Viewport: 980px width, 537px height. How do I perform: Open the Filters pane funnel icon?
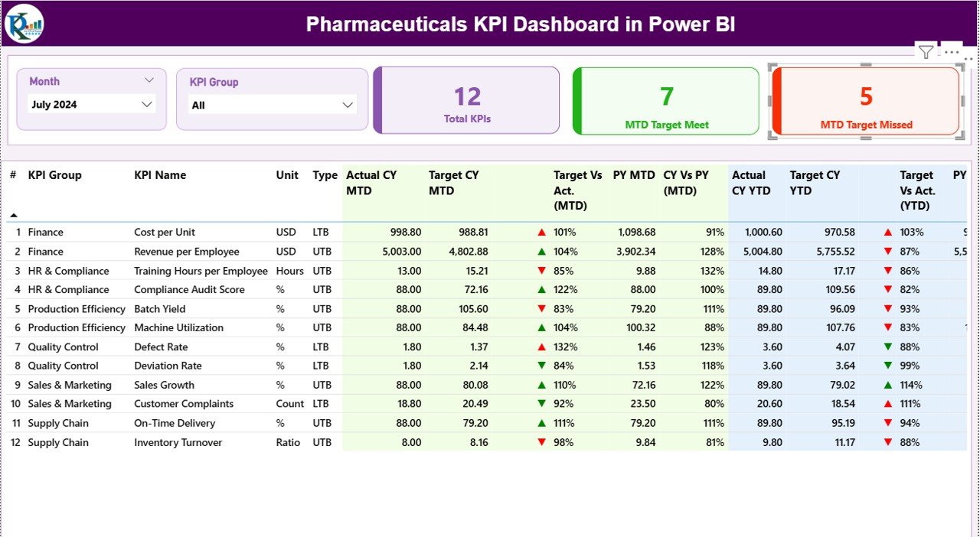(926, 52)
